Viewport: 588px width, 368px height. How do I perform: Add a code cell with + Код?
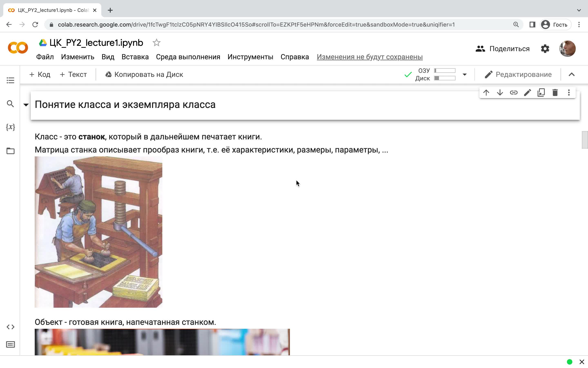(x=40, y=74)
